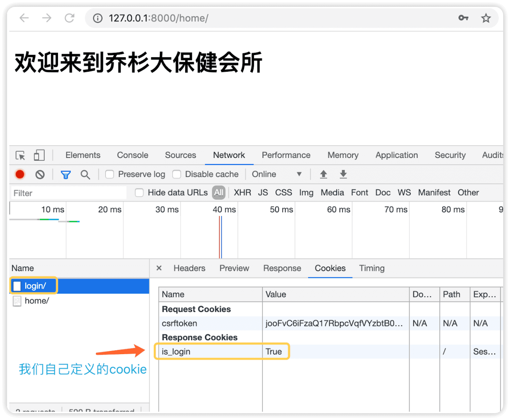Click the network Filter text field
This screenshot has width=510, height=420.
tap(69, 193)
